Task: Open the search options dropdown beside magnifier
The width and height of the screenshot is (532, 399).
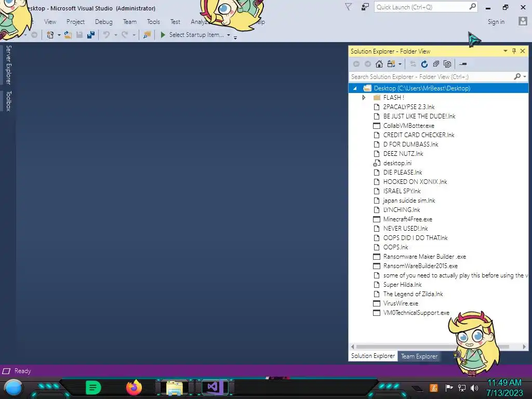Action: [x=525, y=77]
